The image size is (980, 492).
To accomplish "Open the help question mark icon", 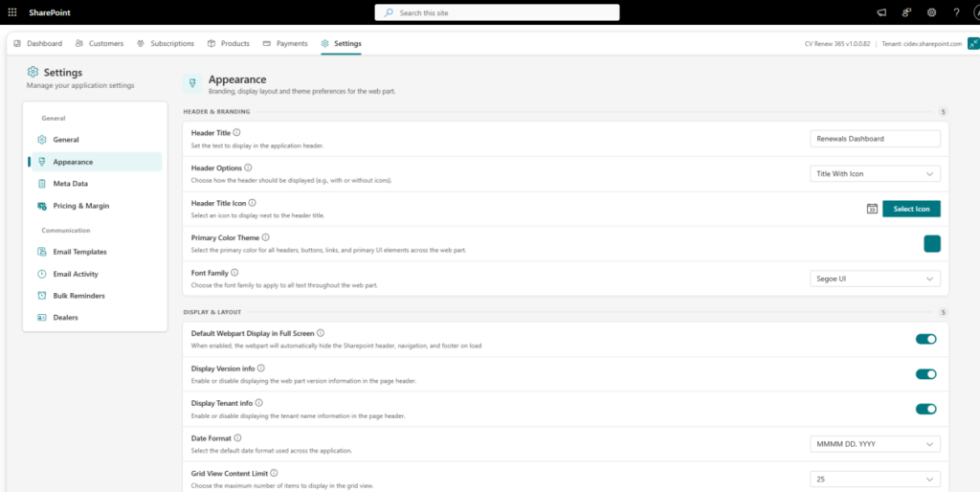I will [956, 12].
